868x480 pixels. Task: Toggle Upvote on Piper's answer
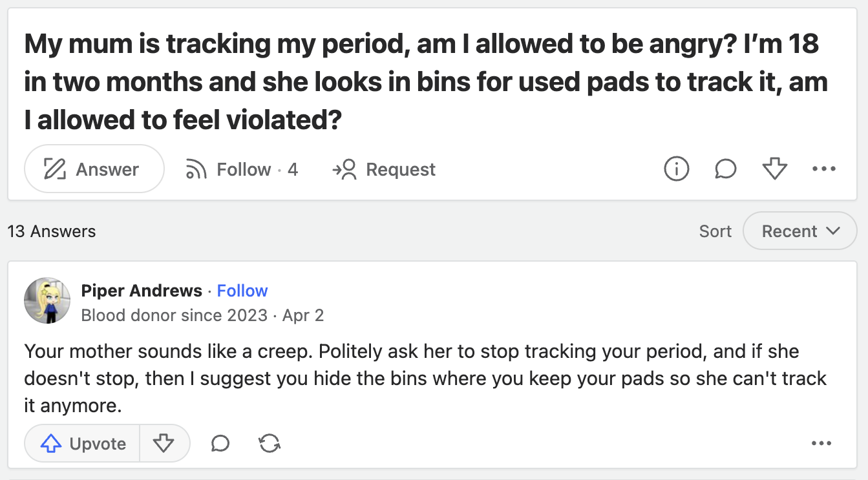(x=81, y=443)
